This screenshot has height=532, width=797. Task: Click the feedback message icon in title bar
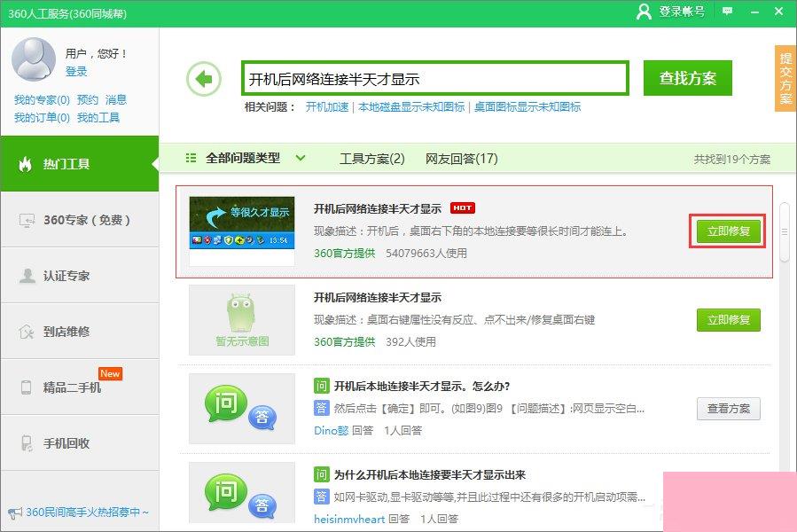727,12
